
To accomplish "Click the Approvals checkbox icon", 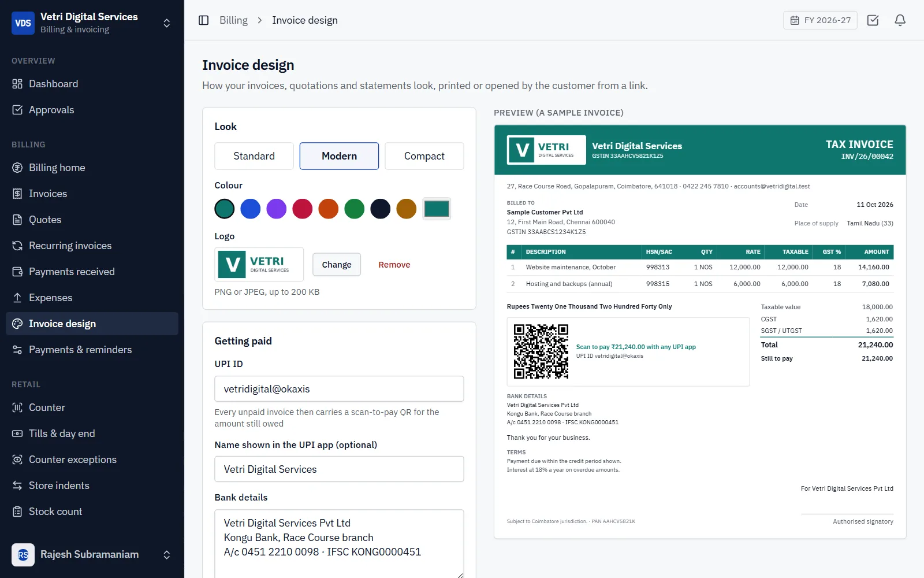I will [17, 110].
